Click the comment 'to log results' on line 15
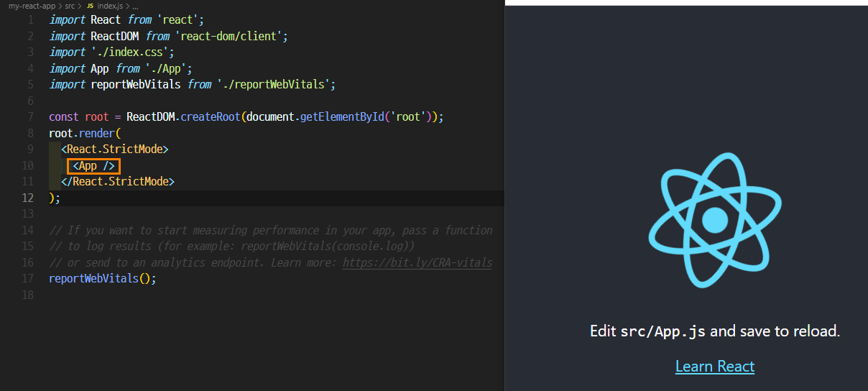This screenshot has height=391, width=868. [x=232, y=246]
